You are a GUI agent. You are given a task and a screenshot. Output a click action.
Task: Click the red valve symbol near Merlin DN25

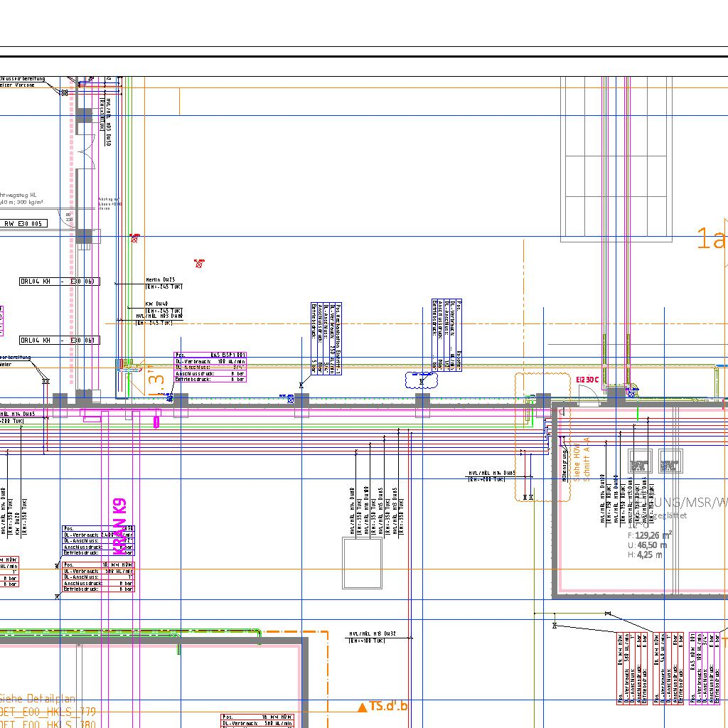pos(199,264)
